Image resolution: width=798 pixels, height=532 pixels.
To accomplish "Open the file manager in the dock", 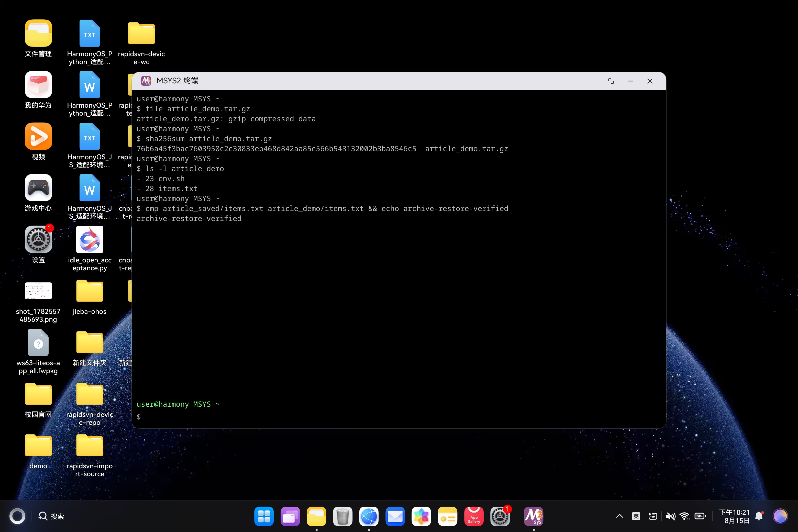I will click(316, 516).
